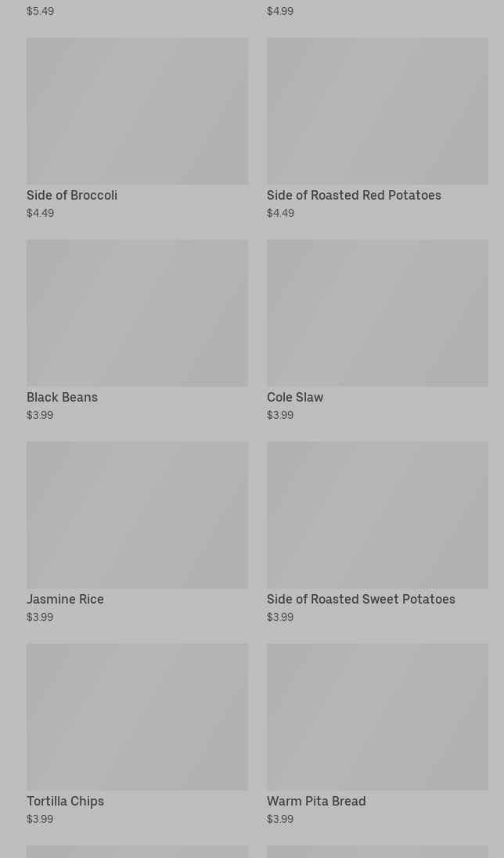Click the $4.49 price under Side of Broccoli
504x858 pixels.
(40, 213)
